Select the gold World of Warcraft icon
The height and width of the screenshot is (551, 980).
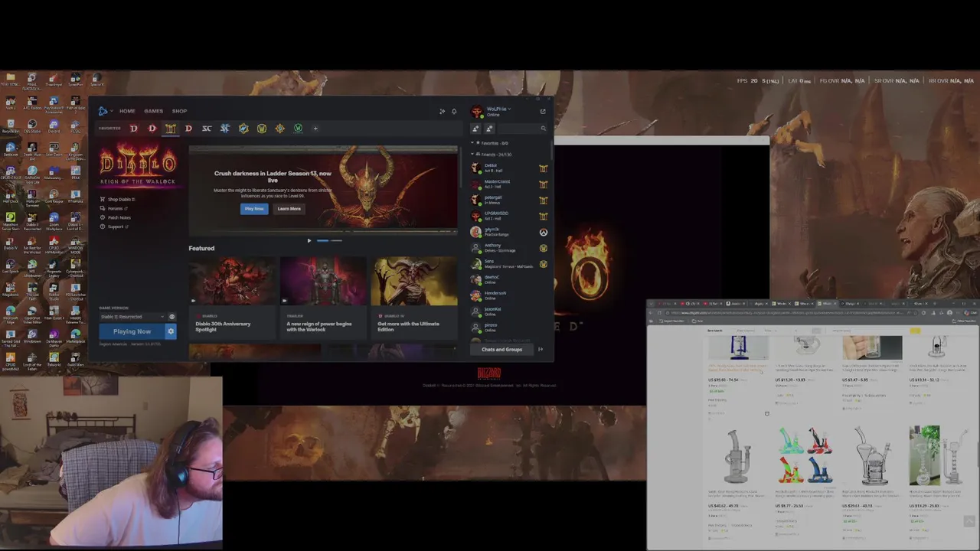[x=262, y=129]
